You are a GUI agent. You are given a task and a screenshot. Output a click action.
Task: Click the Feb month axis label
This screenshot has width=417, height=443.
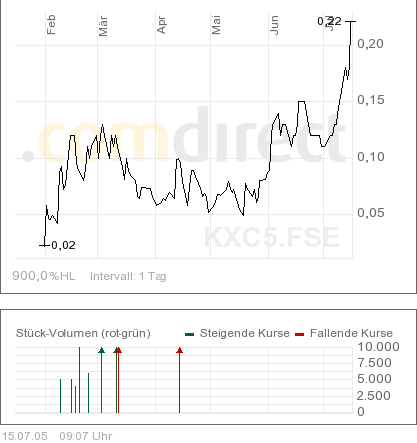51,25
